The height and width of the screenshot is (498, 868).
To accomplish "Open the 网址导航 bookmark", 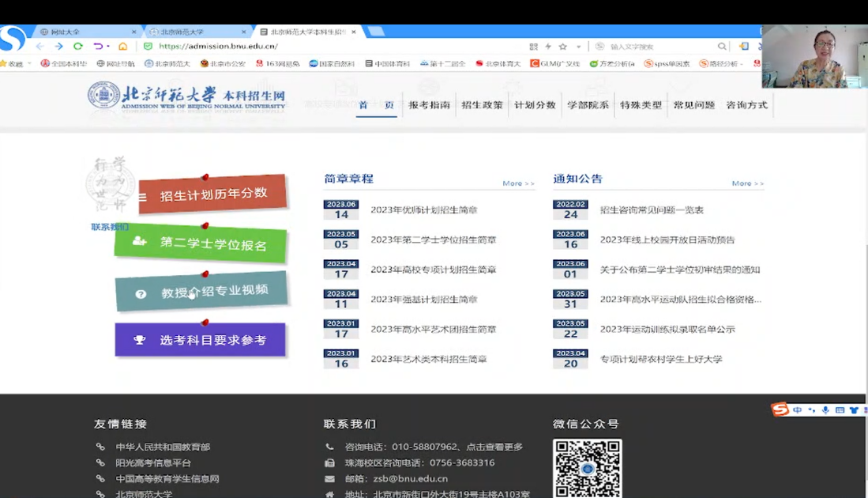I will coord(115,64).
